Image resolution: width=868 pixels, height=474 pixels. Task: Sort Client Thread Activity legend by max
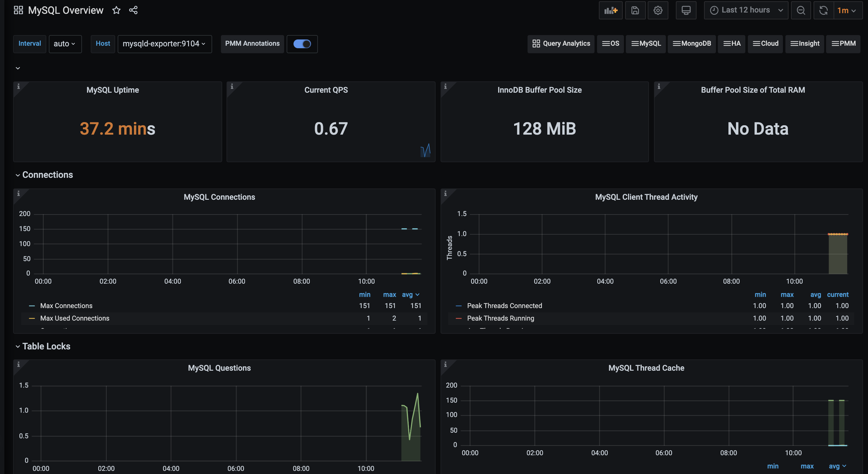(x=787, y=295)
